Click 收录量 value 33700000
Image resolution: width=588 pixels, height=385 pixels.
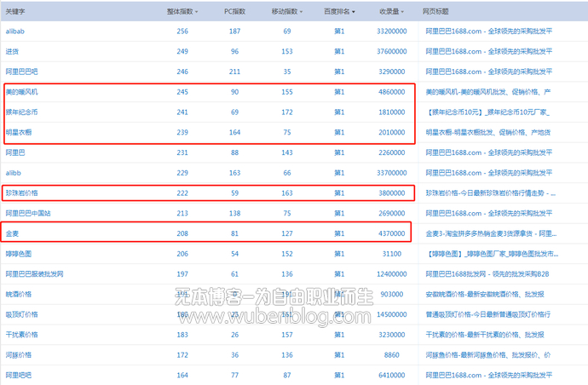click(392, 173)
